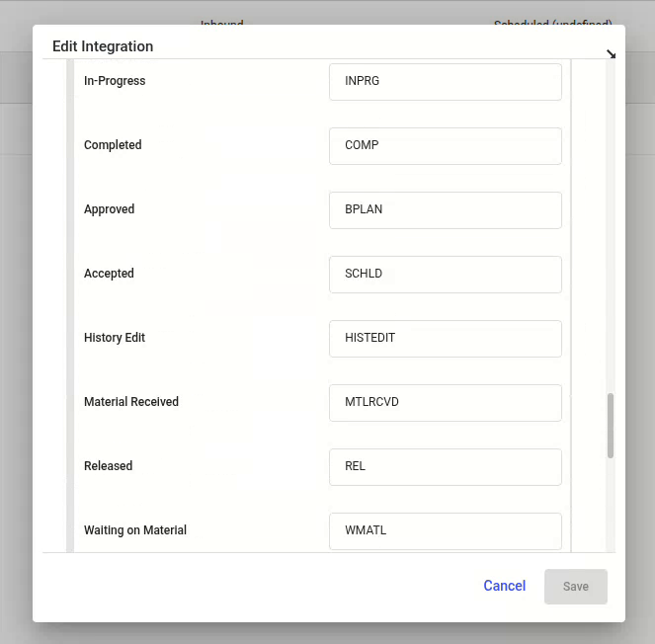
Task: Click the Waiting on Material field containing WMATL
Action: 446,531
